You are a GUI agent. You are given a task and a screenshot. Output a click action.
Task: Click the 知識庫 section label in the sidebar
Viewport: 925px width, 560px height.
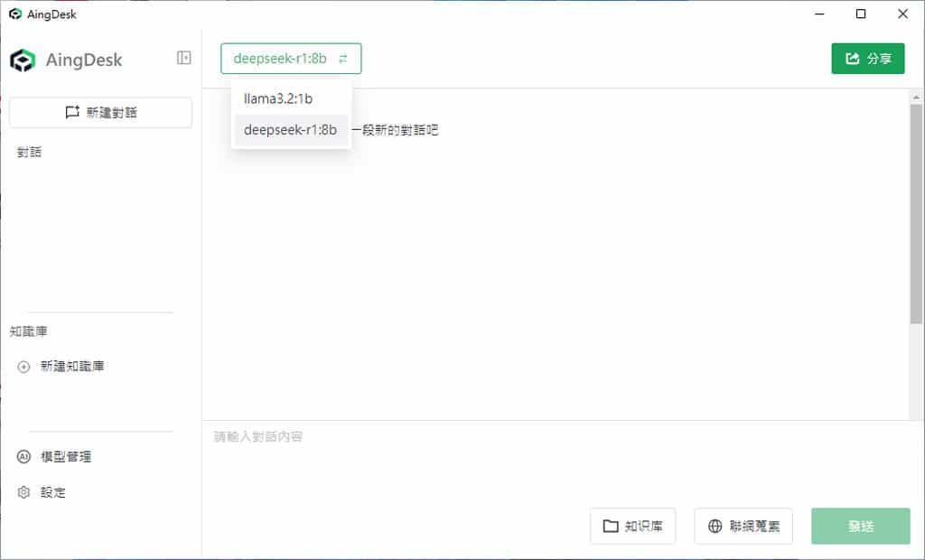click(x=28, y=331)
